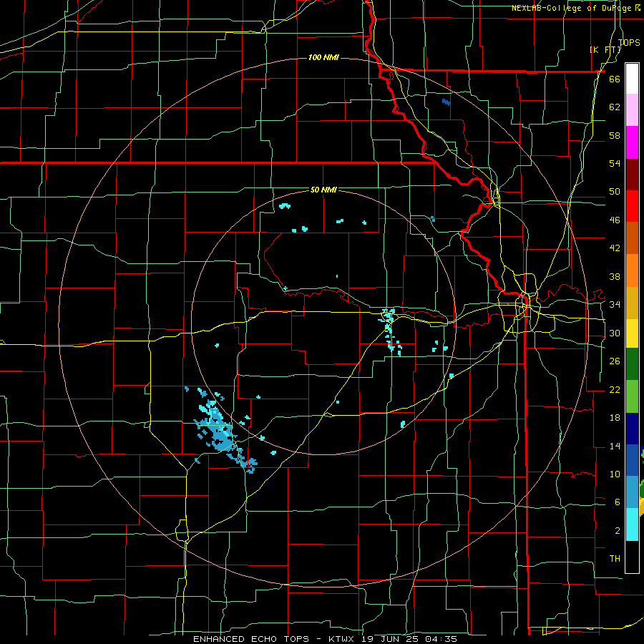The image size is (644, 644).
Task: Click the bright red color bar segment
Action: coord(632,206)
